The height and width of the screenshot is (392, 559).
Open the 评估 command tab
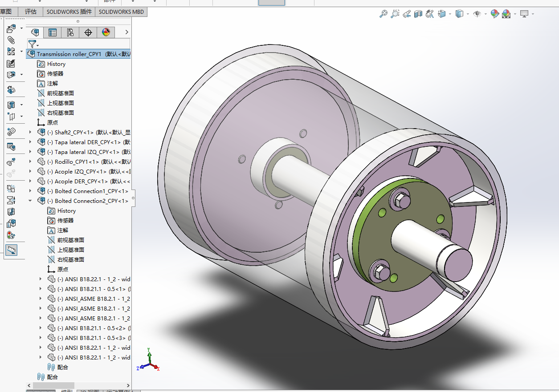[31, 12]
